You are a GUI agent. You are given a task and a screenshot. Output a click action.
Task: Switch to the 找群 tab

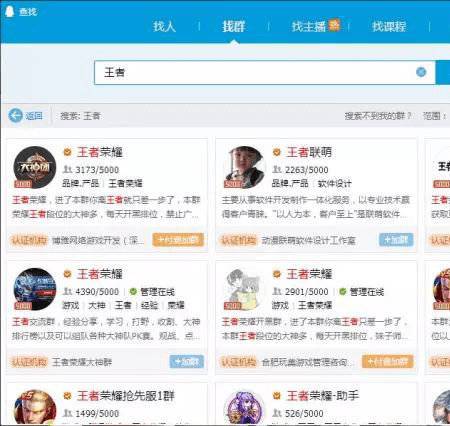point(234,26)
